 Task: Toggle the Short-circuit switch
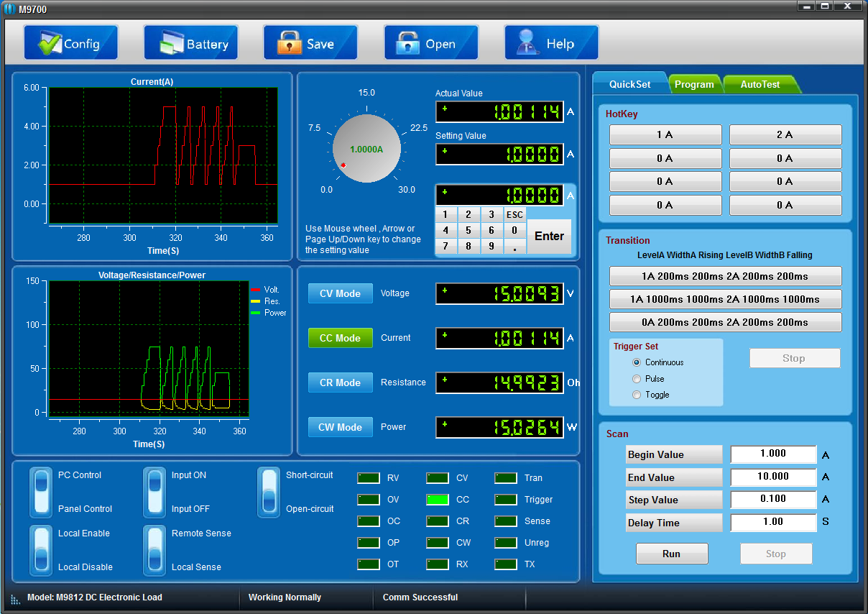tap(269, 492)
